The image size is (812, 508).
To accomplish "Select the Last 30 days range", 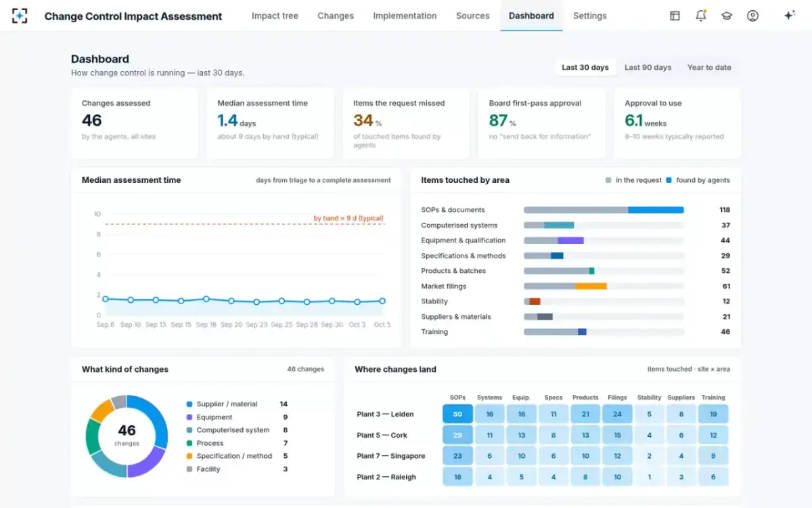I will (x=585, y=67).
